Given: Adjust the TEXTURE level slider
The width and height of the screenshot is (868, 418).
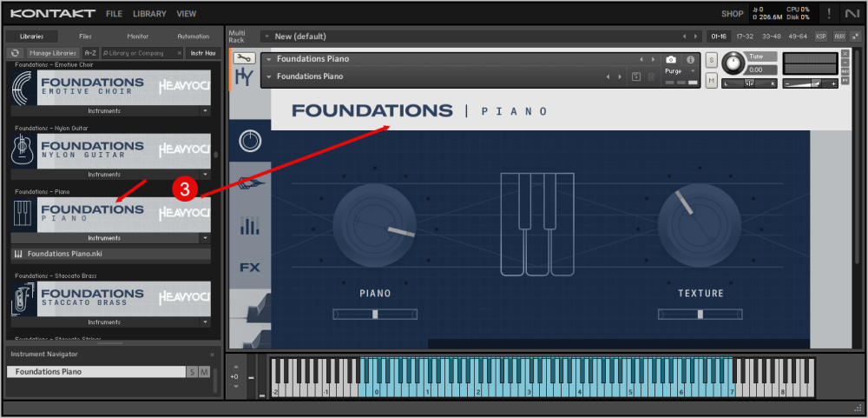Looking at the screenshot, I should point(700,315).
